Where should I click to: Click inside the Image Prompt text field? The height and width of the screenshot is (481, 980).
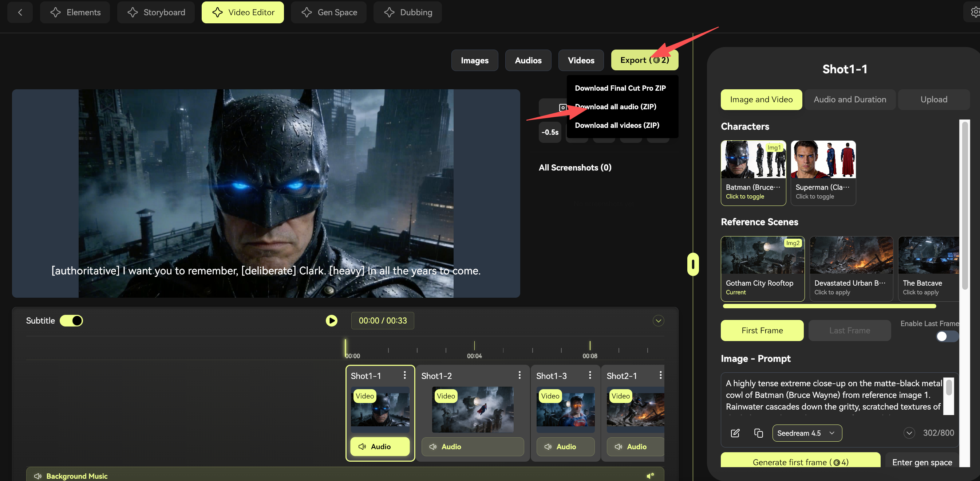(834, 395)
